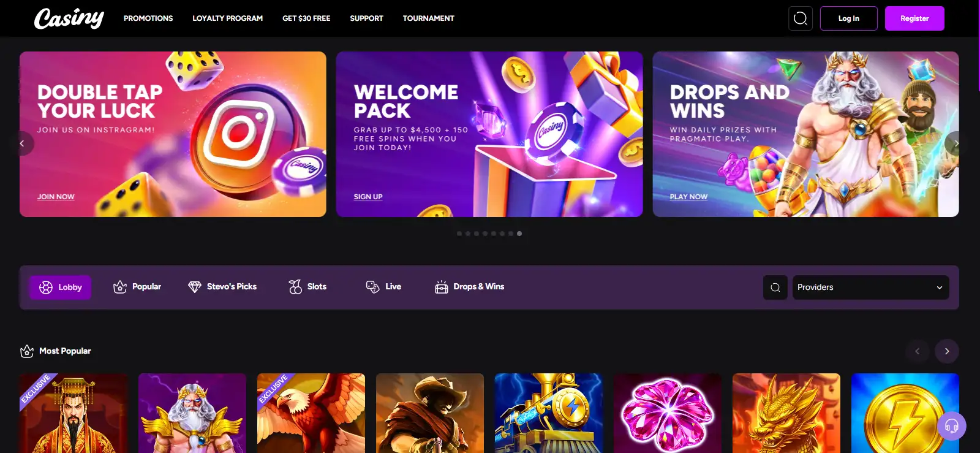Open the Chinese emperor exclusive game

pyautogui.click(x=73, y=413)
